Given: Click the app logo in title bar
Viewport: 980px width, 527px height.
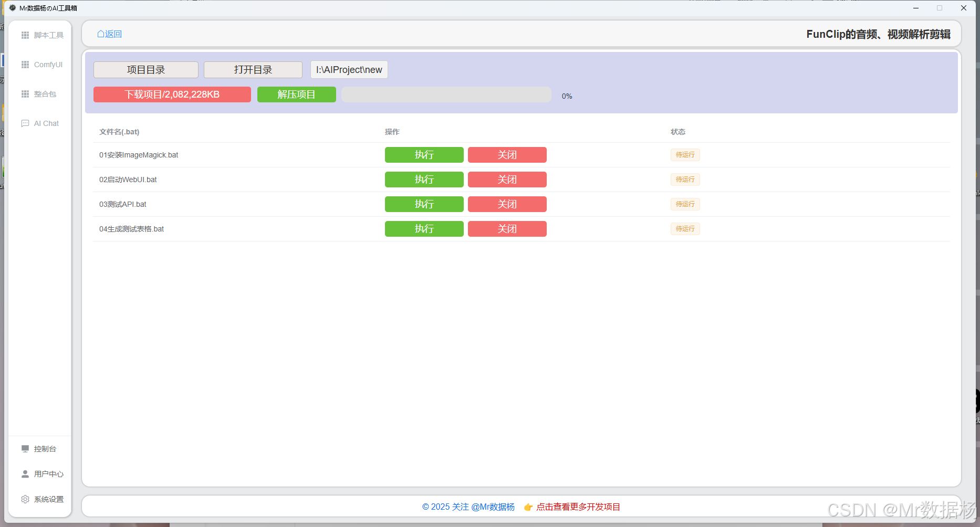Looking at the screenshot, I should pos(13,8).
